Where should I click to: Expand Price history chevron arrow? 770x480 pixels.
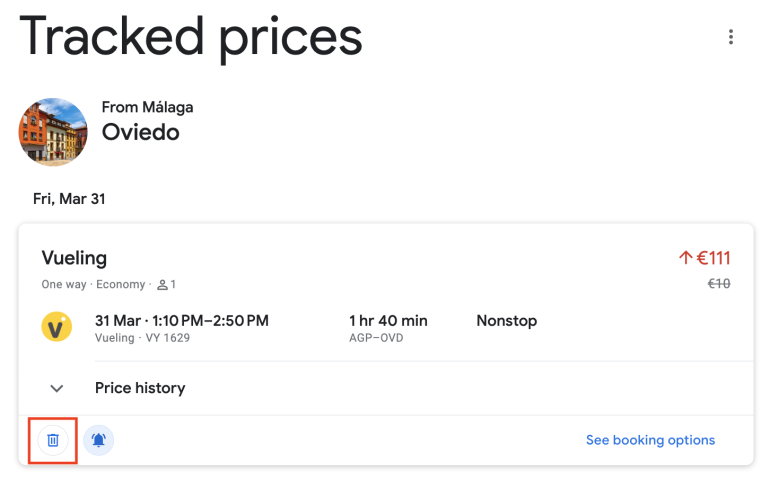pyautogui.click(x=57, y=388)
